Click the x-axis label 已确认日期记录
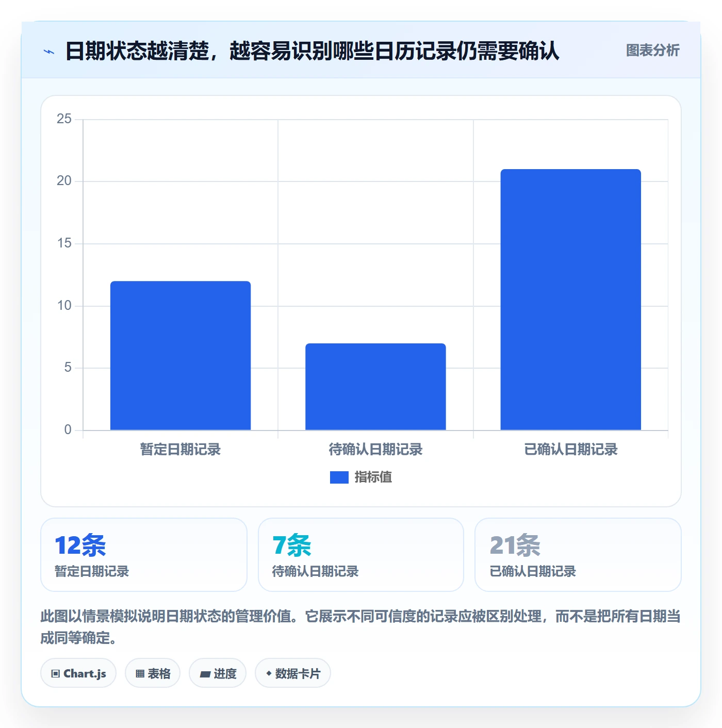This screenshot has height=728, width=722. 570,450
